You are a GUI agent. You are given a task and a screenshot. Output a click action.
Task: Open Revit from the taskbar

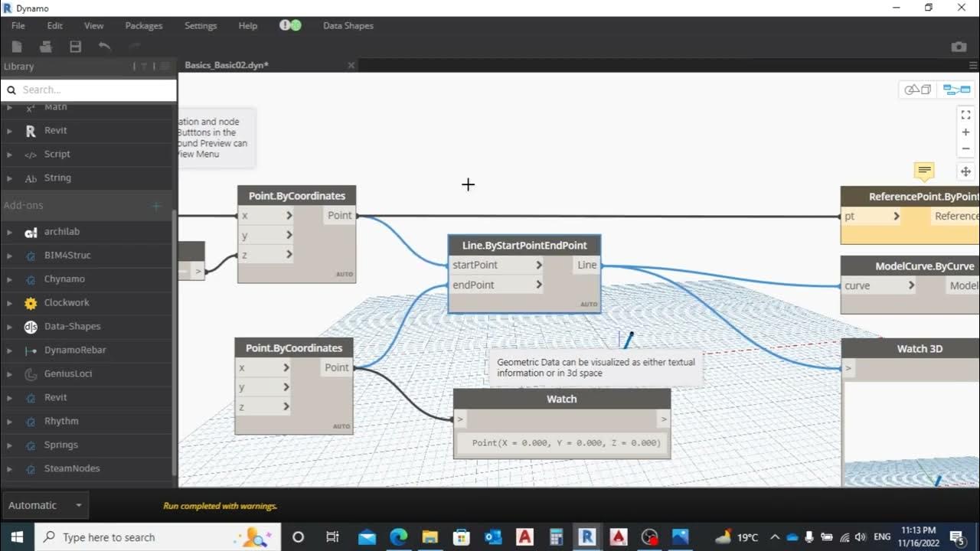586,536
